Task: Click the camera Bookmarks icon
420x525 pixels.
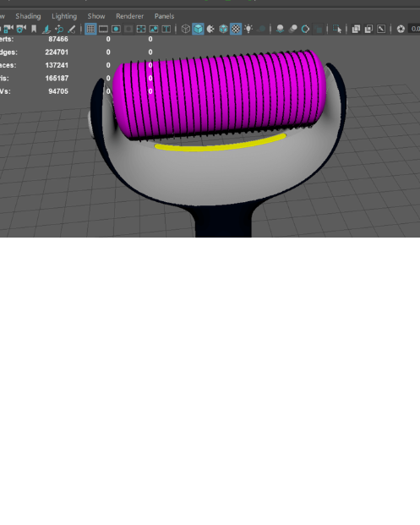Action: (x=34, y=29)
